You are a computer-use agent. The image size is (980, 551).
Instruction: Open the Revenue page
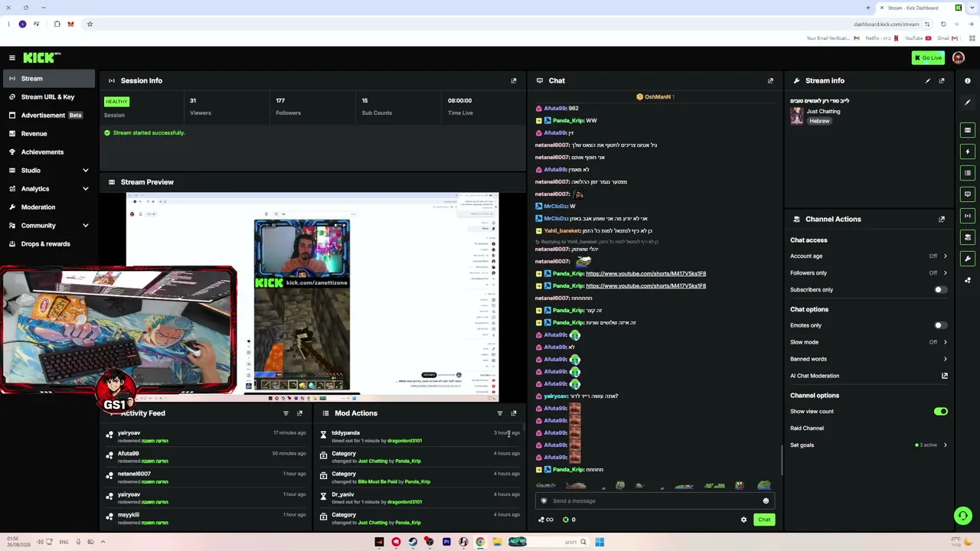(x=47, y=134)
